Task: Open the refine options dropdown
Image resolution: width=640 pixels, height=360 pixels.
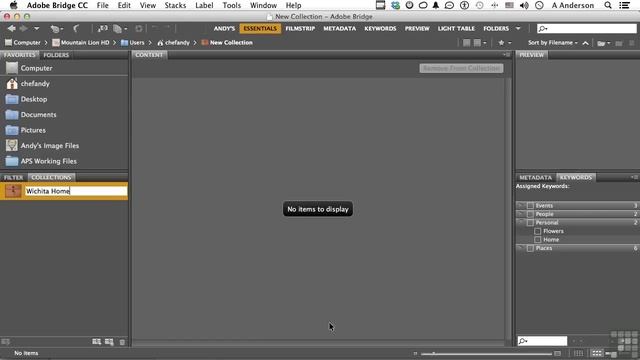Action: pos(120,29)
